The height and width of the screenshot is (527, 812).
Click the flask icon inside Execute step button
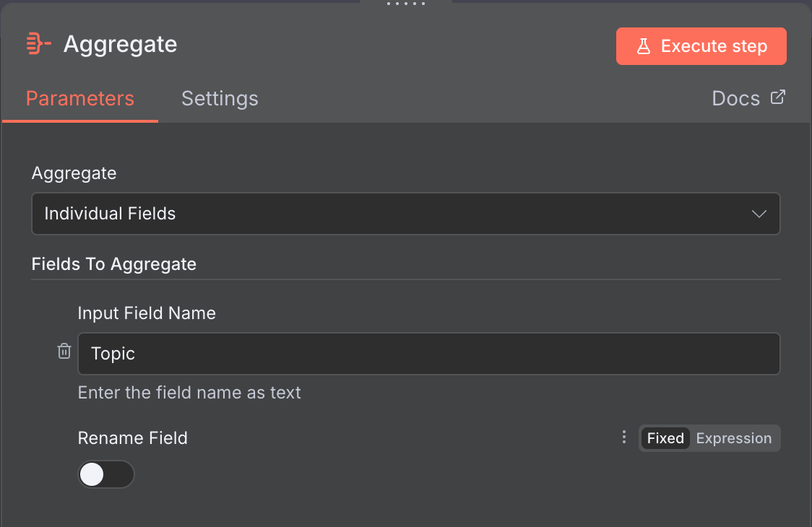tap(644, 45)
